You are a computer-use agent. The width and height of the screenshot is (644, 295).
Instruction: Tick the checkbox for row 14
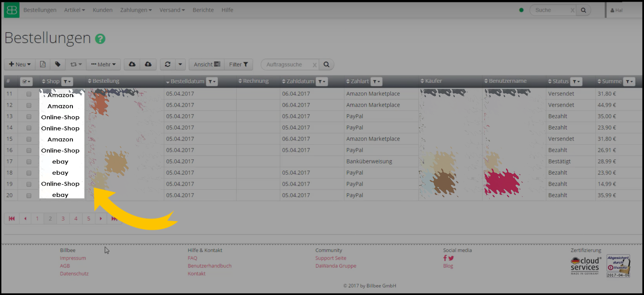pos(29,128)
